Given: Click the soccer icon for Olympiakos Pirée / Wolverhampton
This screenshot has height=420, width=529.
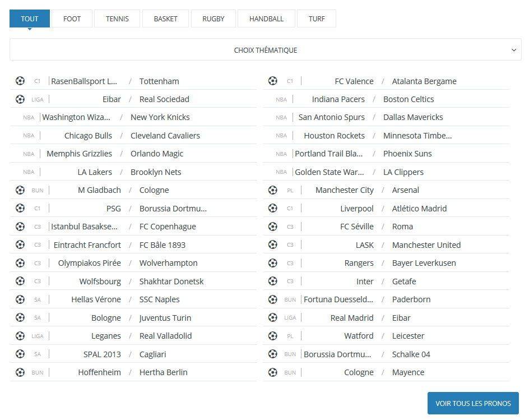Looking at the screenshot, I should (20, 263).
